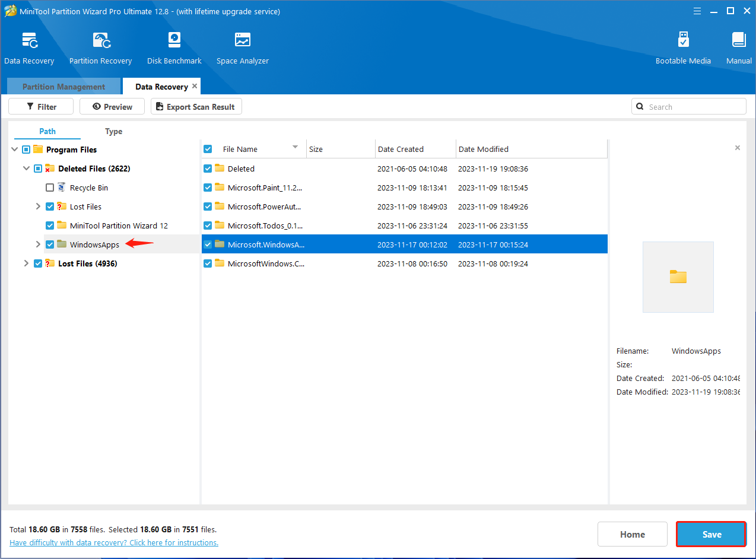Screen dimensions: 756x559
Task: Select the Microsoft.PowerAut... folder row
Action: pos(405,207)
